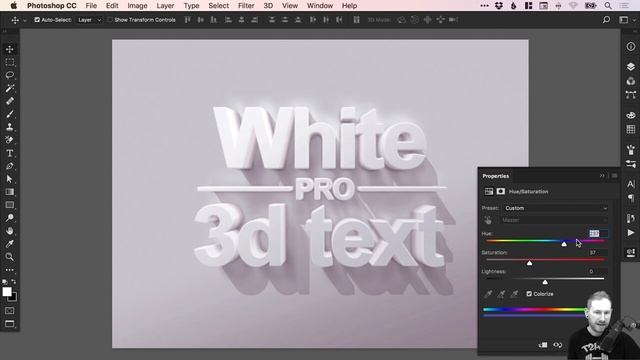The width and height of the screenshot is (640, 360).
Task: Toggle Auto-Select checkbox
Action: [37, 20]
